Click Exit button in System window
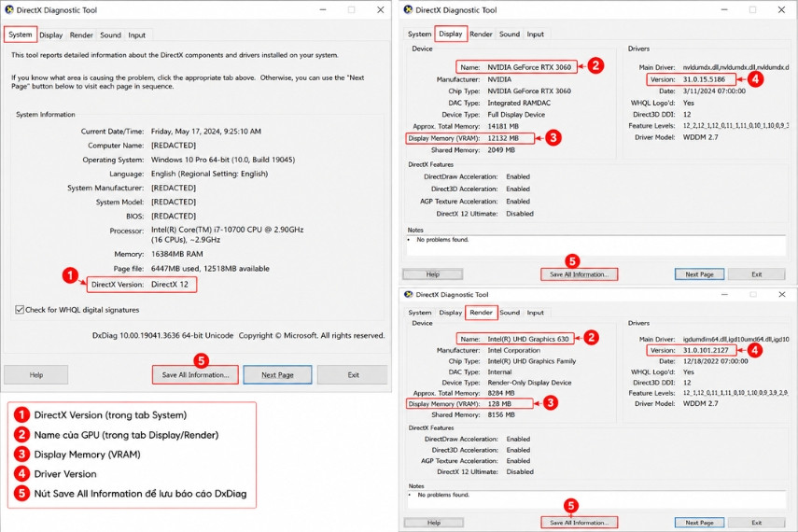The image size is (798, 532). coord(353,374)
